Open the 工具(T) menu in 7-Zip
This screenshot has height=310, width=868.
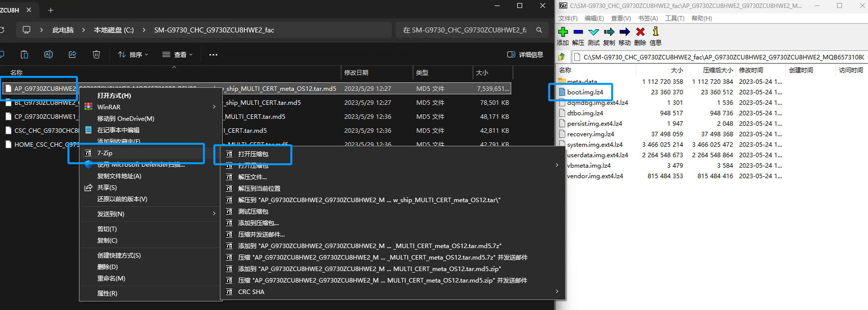(675, 18)
